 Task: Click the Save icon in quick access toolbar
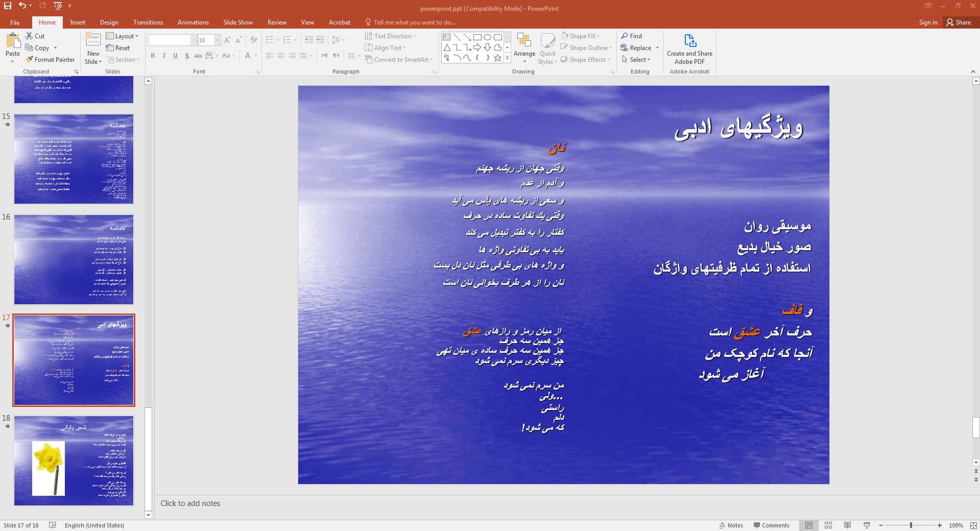pos(8,6)
